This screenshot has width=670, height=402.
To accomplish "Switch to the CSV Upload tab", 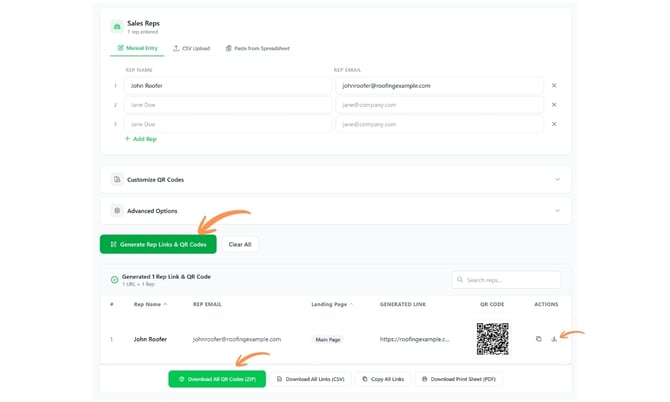I will click(191, 48).
